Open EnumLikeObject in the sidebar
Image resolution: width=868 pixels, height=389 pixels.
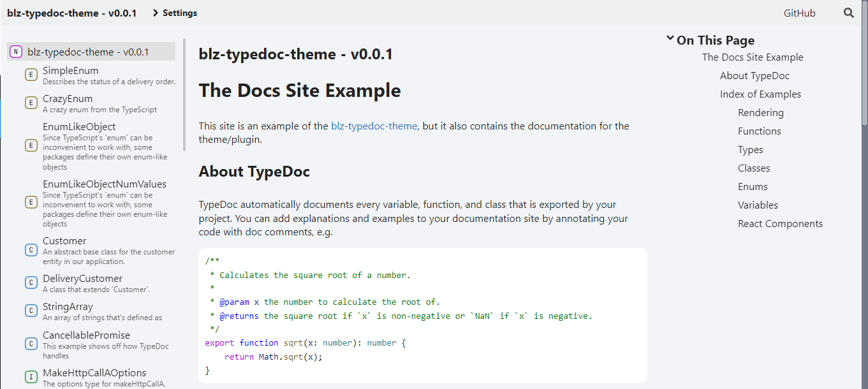click(79, 126)
